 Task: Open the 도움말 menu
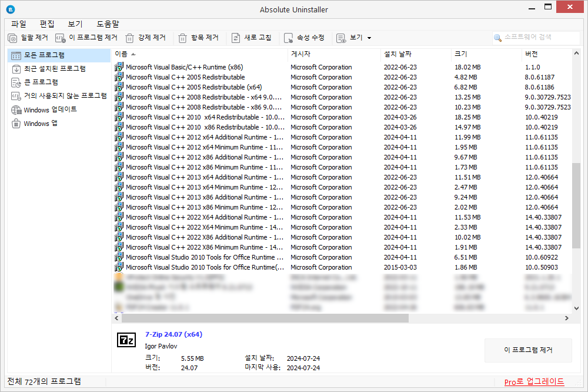point(108,24)
